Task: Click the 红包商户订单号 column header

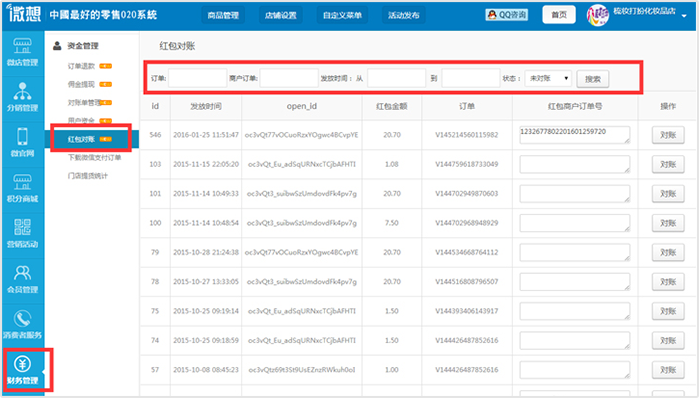Action: pos(575,106)
